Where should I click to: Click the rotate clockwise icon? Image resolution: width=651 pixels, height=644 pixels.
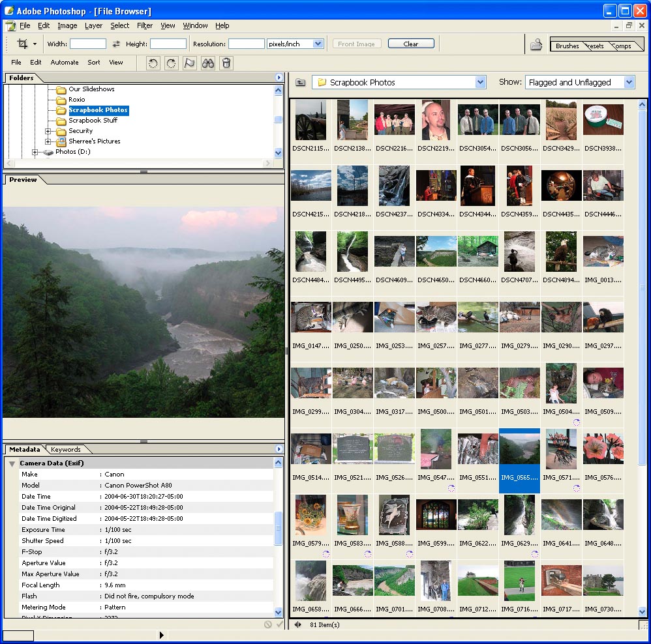coord(171,63)
